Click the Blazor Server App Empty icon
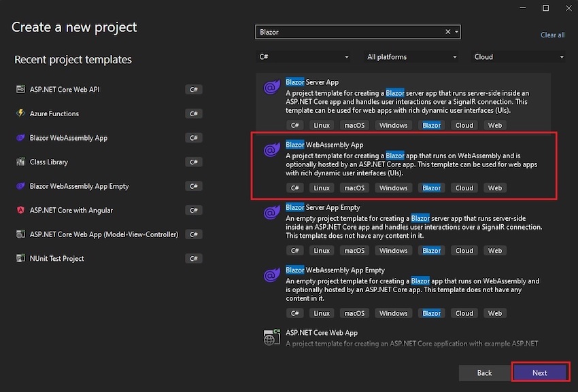The width and height of the screenshot is (578, 392). [272, 213]
